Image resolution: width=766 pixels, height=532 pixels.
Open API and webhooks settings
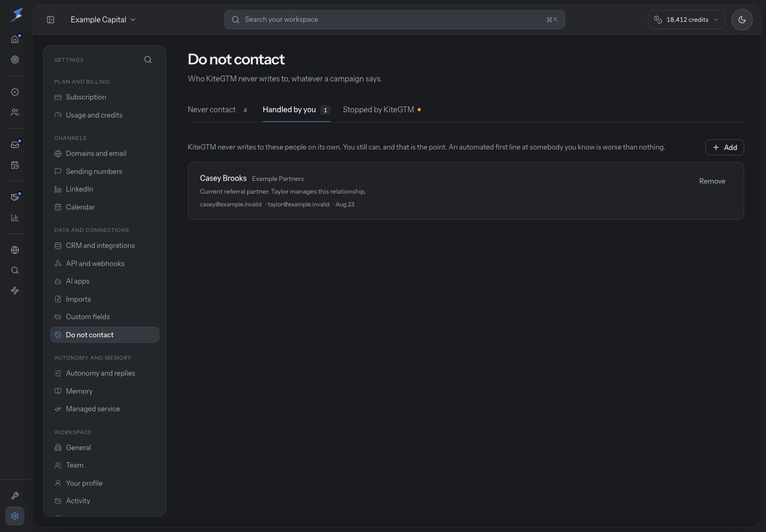[x=105, y=263]
